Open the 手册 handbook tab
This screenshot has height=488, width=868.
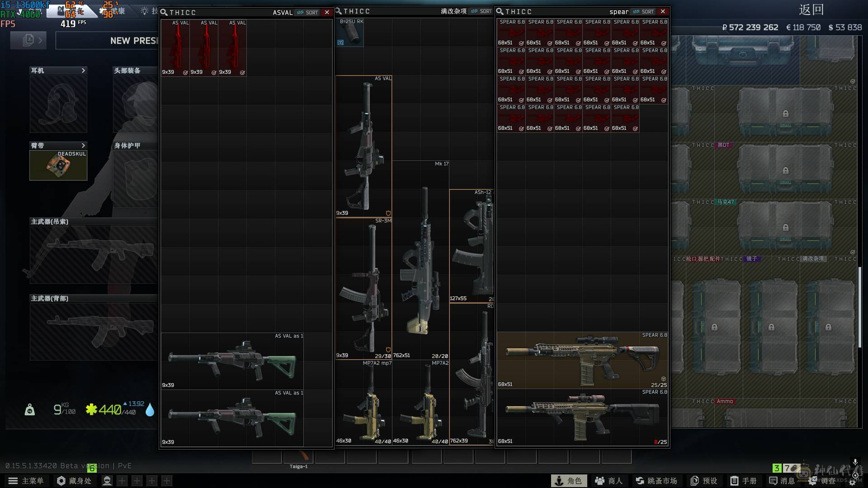pos(744,481)
